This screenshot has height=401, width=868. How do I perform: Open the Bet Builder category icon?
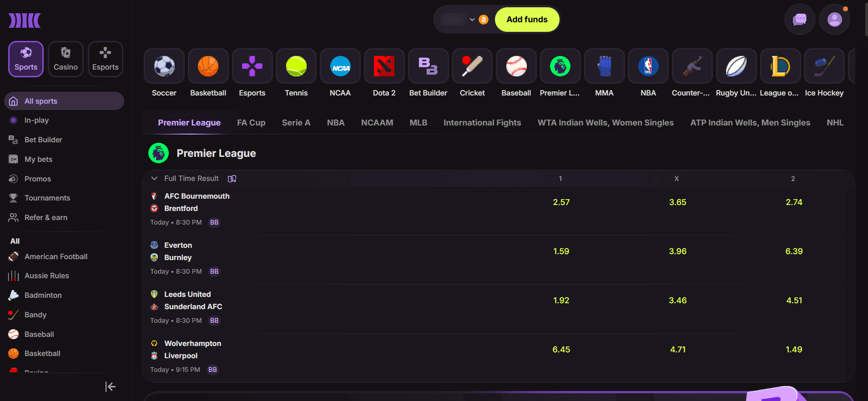point(428,66)
